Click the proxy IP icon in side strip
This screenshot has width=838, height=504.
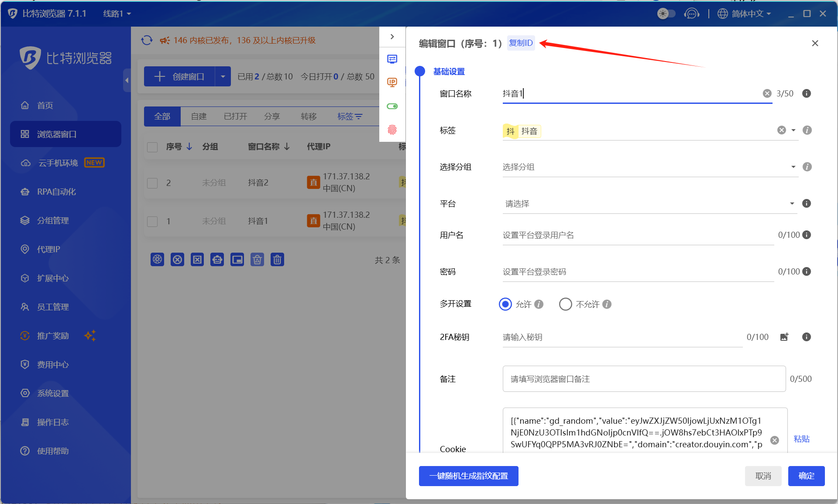[x=392, y=82]
